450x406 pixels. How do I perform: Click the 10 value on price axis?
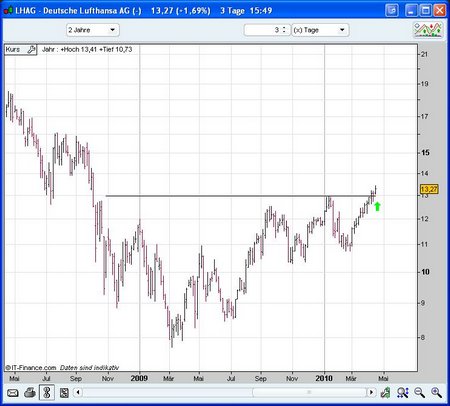(x=425, y=272)
